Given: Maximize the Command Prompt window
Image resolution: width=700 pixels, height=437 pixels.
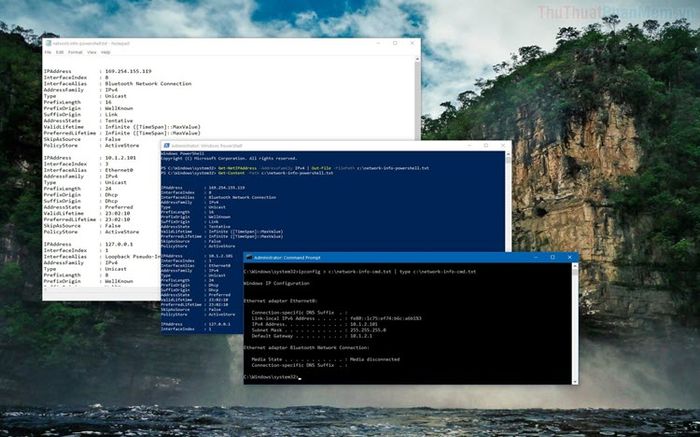Looking at the screenshot, I should [553, 257].
